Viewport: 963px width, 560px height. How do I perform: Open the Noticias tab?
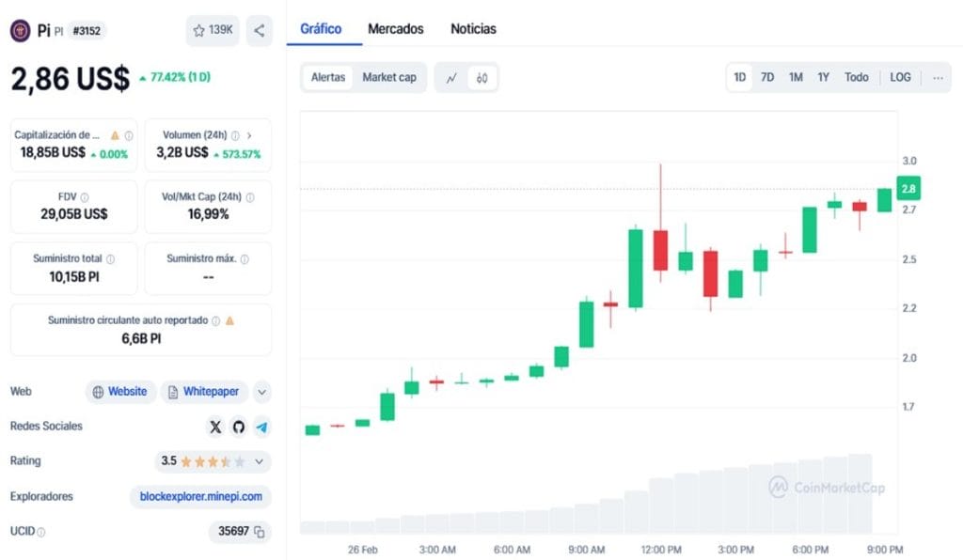[x=474, y=29]
